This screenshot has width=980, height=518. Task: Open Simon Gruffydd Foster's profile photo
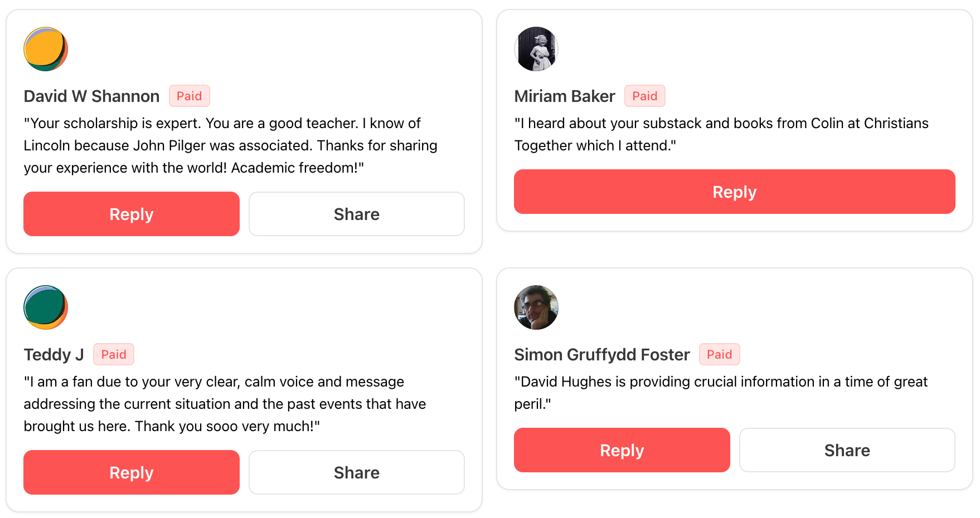click(536, 307)
